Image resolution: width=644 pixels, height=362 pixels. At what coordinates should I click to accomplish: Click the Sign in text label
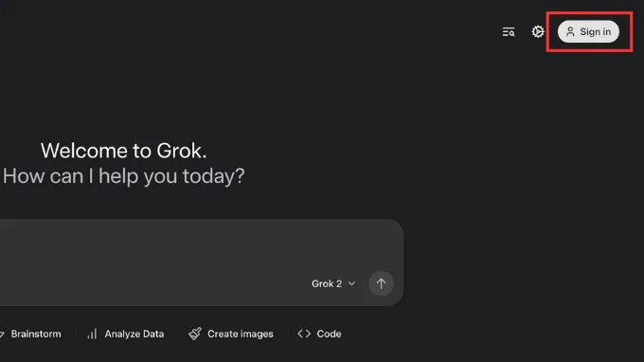pos(595,31)
